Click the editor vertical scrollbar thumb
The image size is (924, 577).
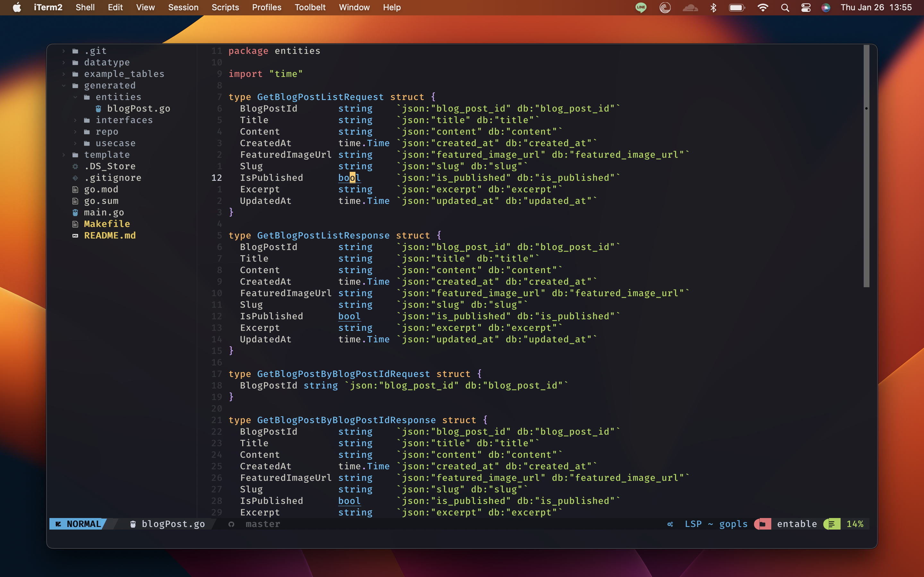pos(866,166)
